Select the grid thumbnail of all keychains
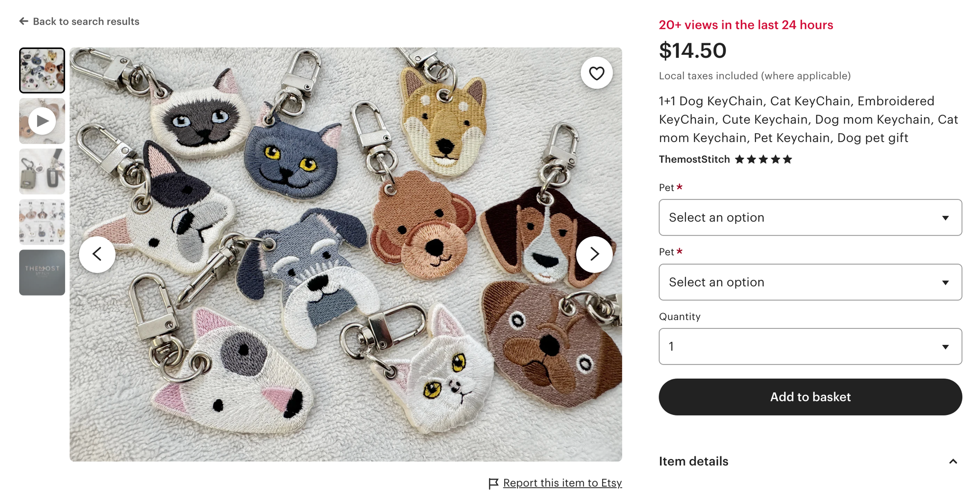Viewport: 980px width, 490px height. pos(42,70)
